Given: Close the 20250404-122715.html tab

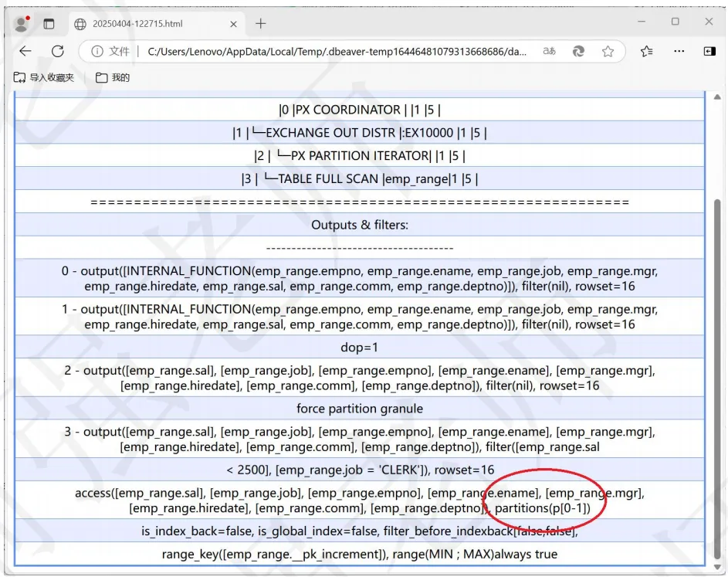Looking at the screenshot, I should tap(234, 24).
